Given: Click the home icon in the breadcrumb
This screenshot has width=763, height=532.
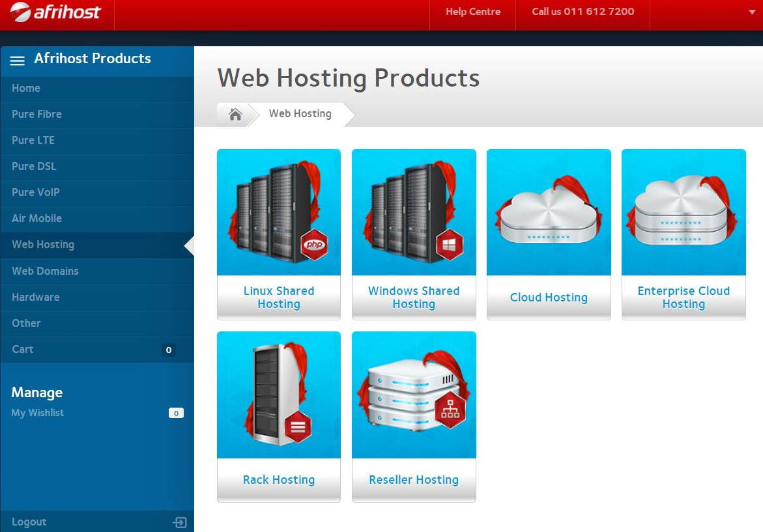Looking at the screenshot, I should [235, 115].
